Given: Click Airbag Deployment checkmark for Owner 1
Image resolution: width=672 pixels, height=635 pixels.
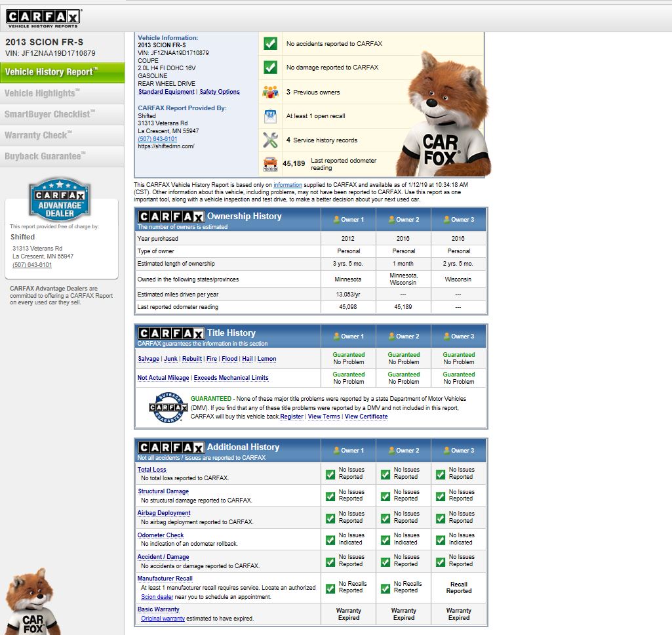Looking at the screenshot, I should (x=330, y=518).
